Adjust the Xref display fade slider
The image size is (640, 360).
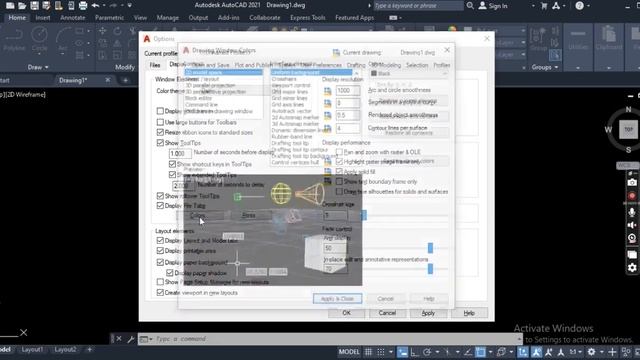pyautogui.click(x=430, y=247)
